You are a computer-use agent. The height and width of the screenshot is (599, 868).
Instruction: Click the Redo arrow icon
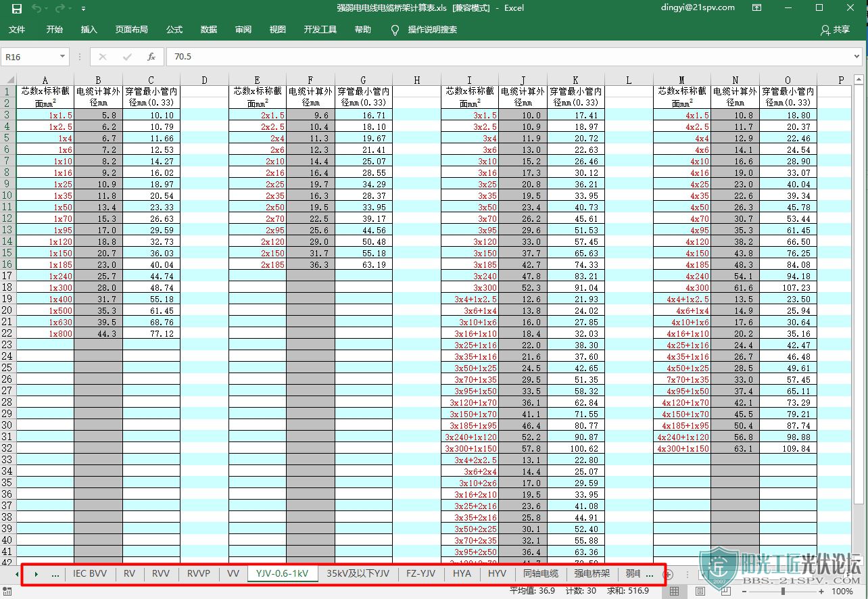(x=59, y=8)
